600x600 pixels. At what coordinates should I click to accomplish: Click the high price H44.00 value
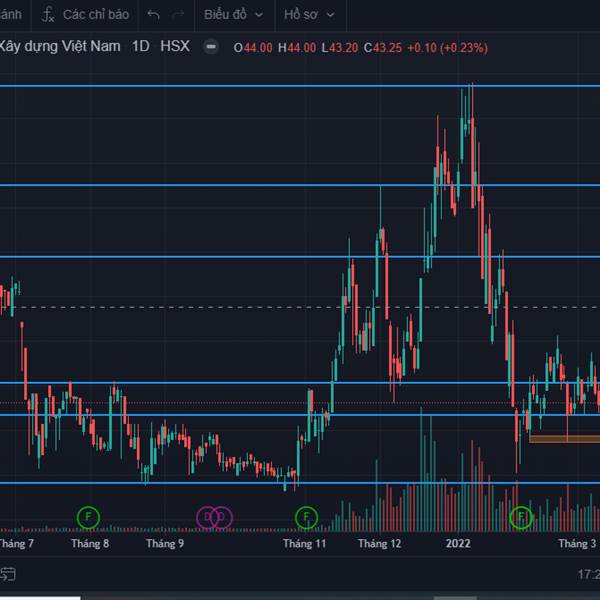pos(297,48)
